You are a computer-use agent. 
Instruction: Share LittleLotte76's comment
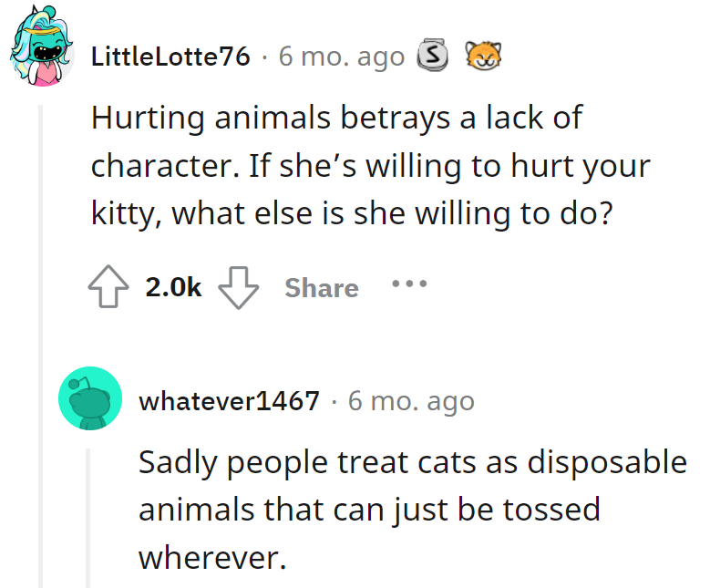(322, 288)
